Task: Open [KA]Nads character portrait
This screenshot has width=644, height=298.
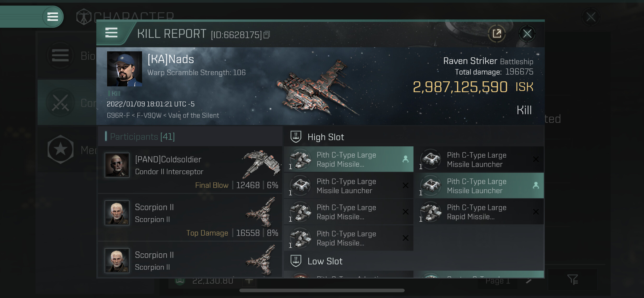Action: click(125, 69)
